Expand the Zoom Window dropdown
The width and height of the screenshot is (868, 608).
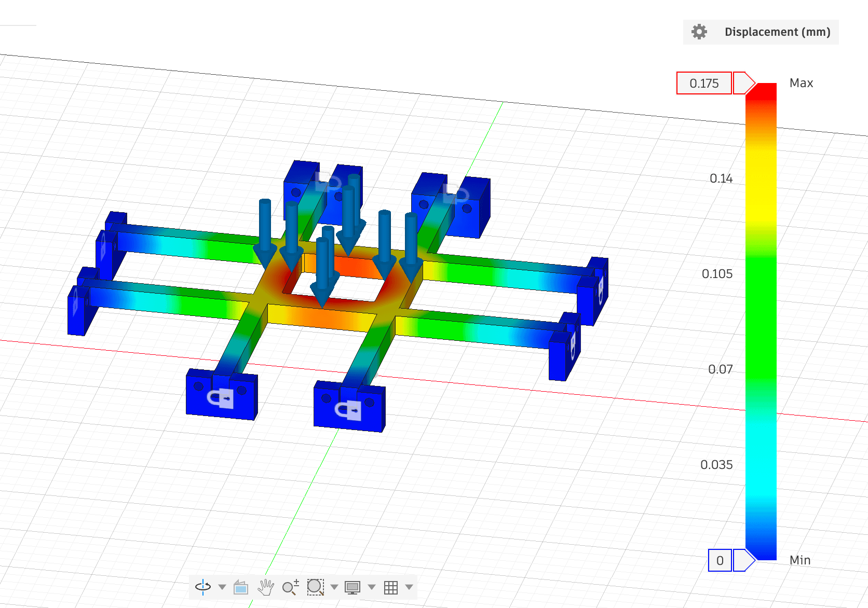(334, 588)
